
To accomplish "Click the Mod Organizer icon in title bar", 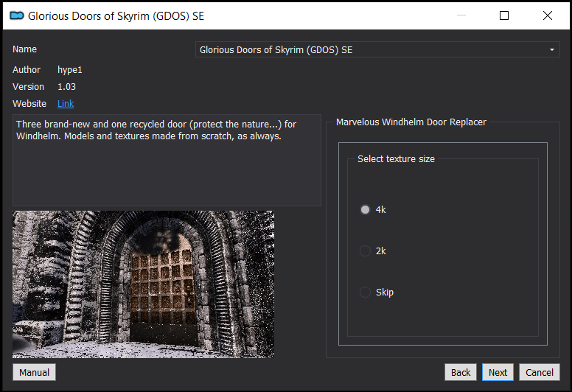I will coord(17,15).
